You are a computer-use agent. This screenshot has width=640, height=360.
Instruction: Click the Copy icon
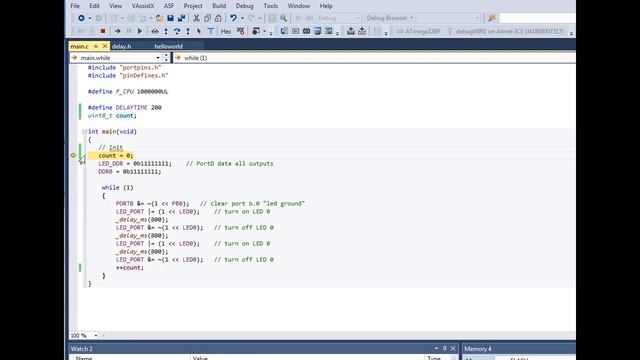point(207,18)
